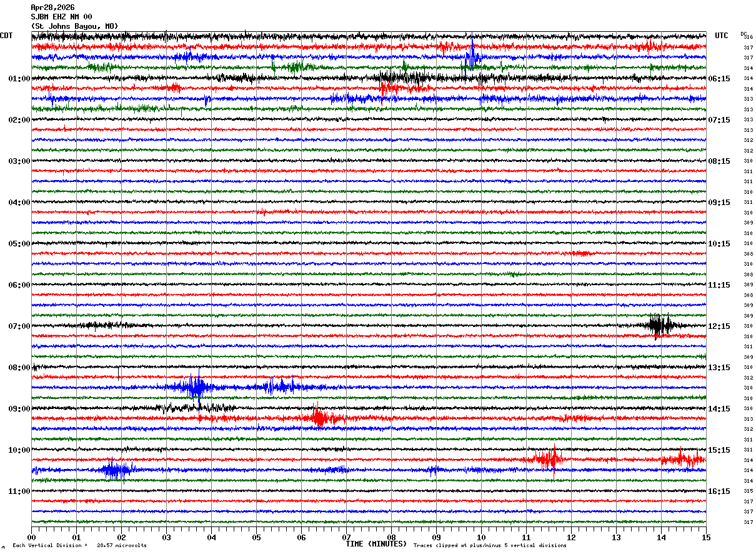Screen dimensions: 756x554
Task: Select the 03:00 CDT hour label
Action: click(19, 161)
